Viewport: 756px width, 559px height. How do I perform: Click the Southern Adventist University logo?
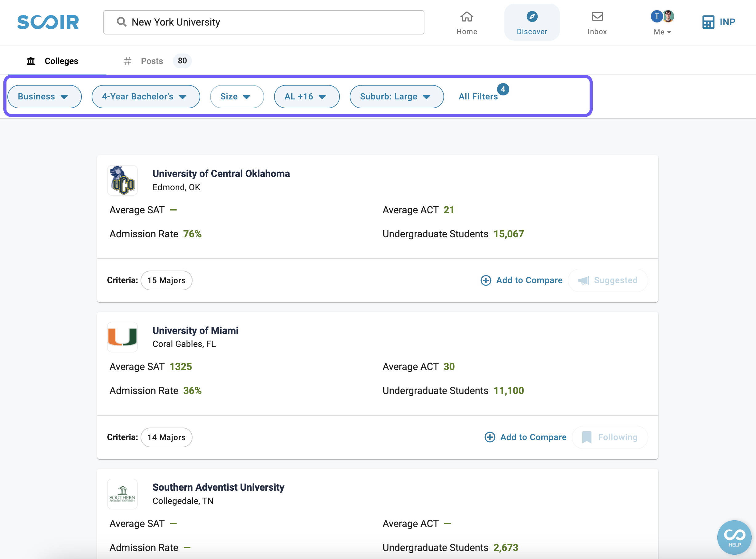pos(122,494)
